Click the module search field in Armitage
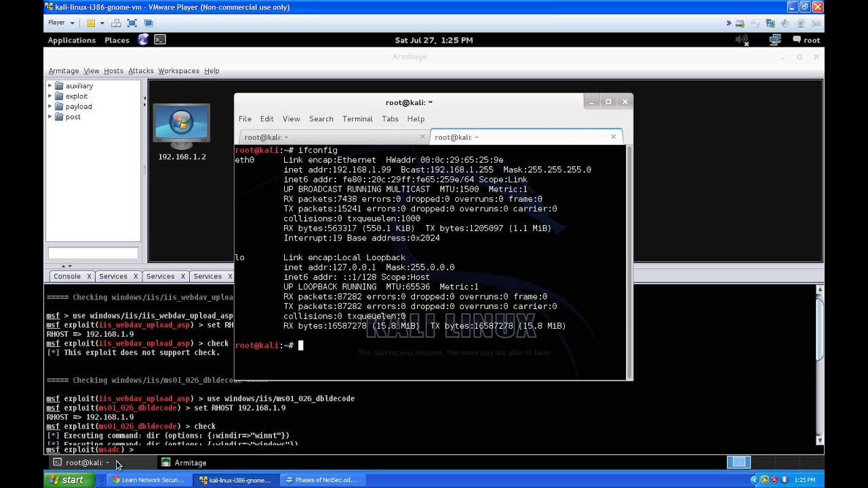The width and height of the screenshot is (868, 488). 93,253
